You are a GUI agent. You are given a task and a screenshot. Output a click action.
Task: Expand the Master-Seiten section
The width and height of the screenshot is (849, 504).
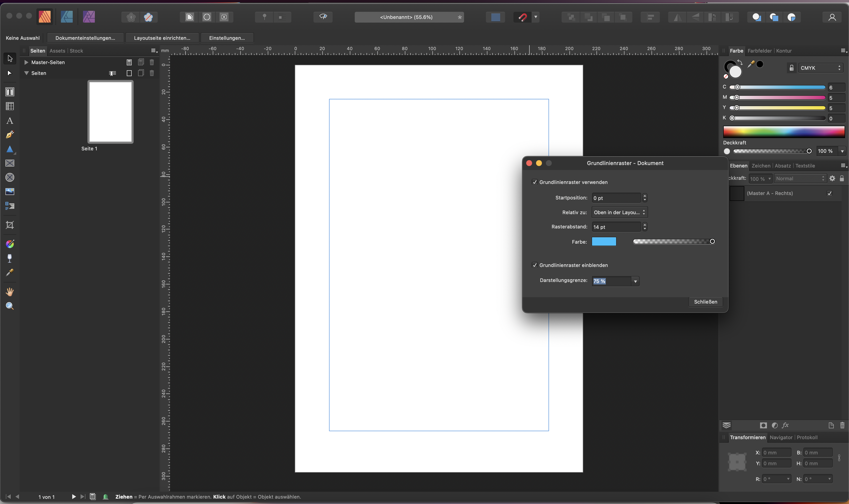(26, 62)
